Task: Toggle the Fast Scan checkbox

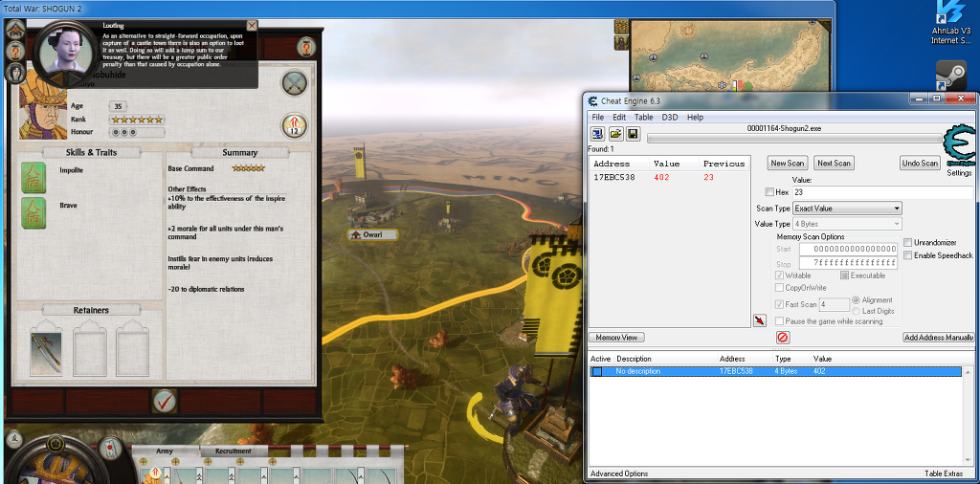Action: pos(779,304)
